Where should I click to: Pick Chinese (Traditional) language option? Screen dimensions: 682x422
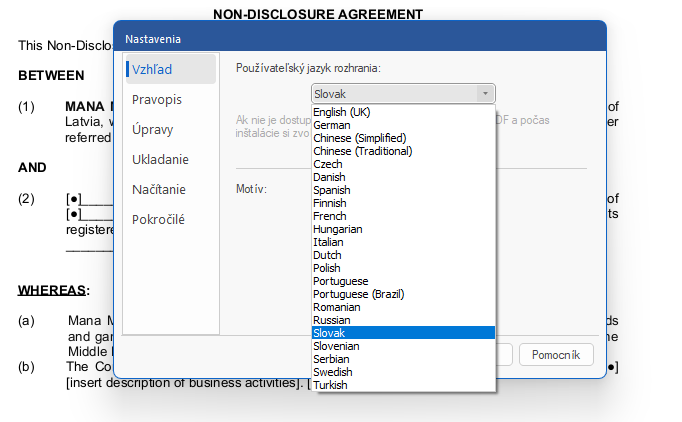click(x=403, y=151)
